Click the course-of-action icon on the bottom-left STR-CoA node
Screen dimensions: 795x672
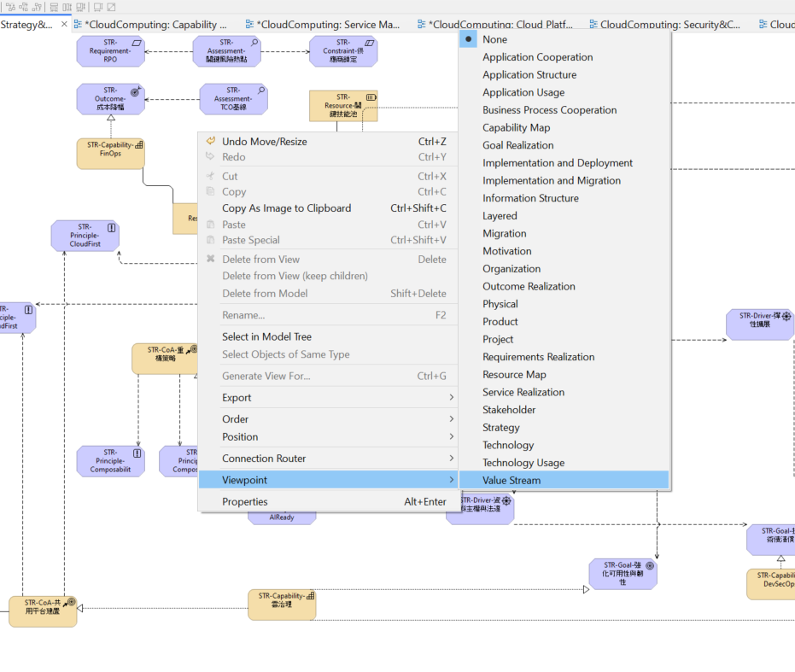[69, 603]
